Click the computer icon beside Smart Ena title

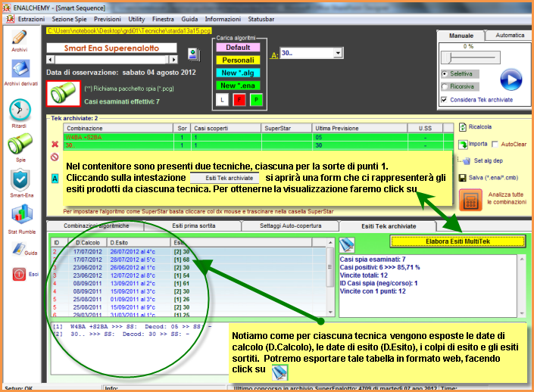click(x=194, y=54)
